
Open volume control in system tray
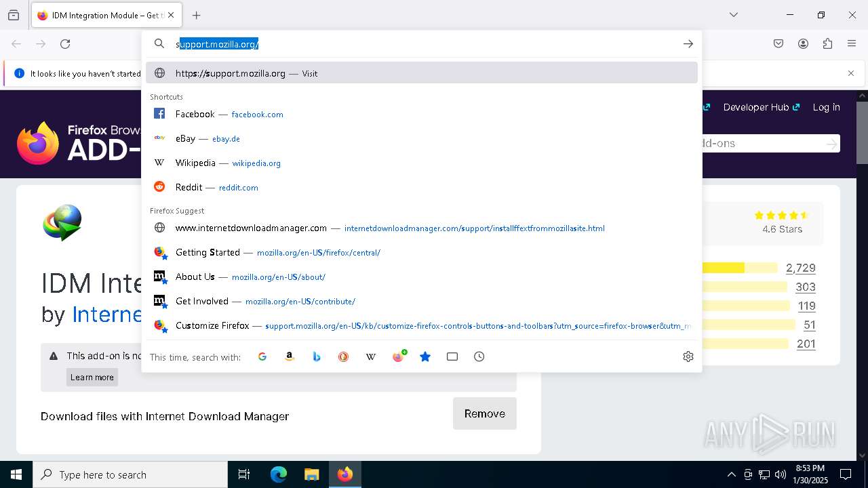[x=781, y=474]
